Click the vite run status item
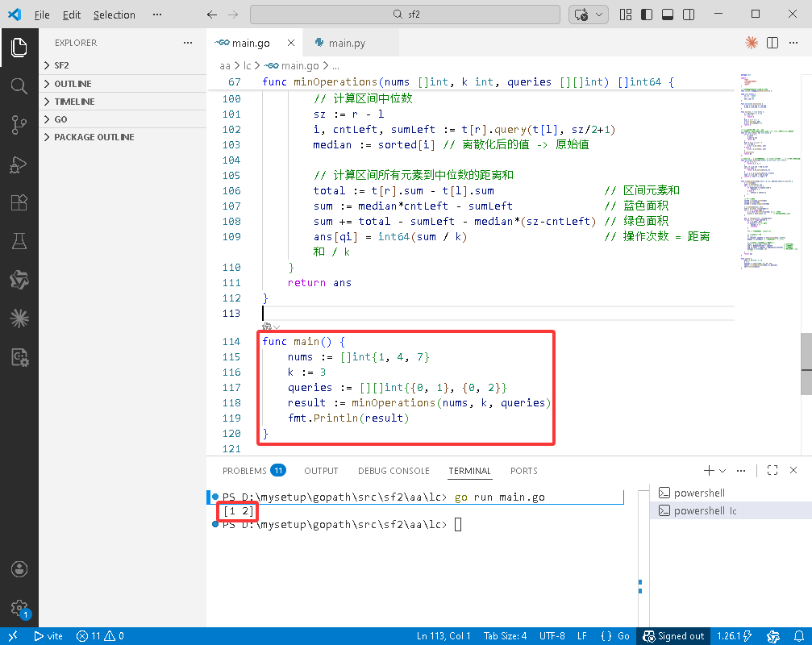This screenshot has width=812, height=645. coord(48,635)
